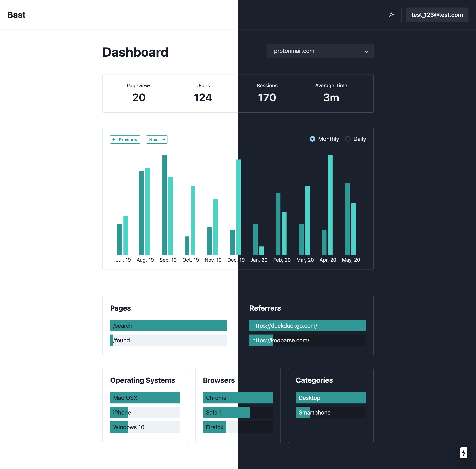Go to Next chart period

pos(157,139)
